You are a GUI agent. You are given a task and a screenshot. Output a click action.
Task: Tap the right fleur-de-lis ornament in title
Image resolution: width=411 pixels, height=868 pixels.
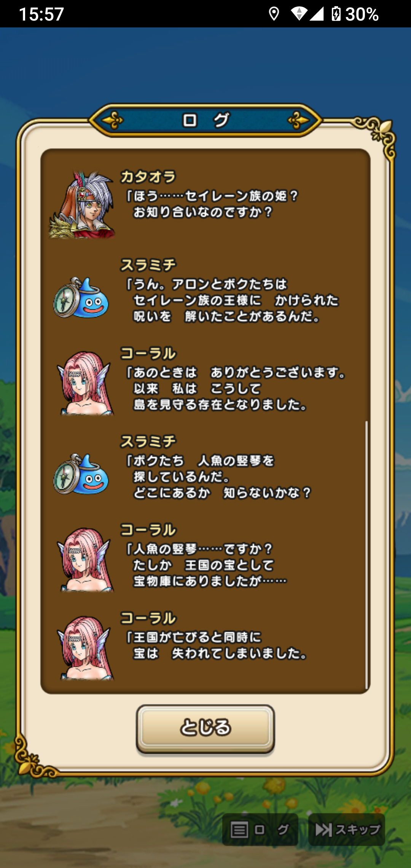[298, 121]
